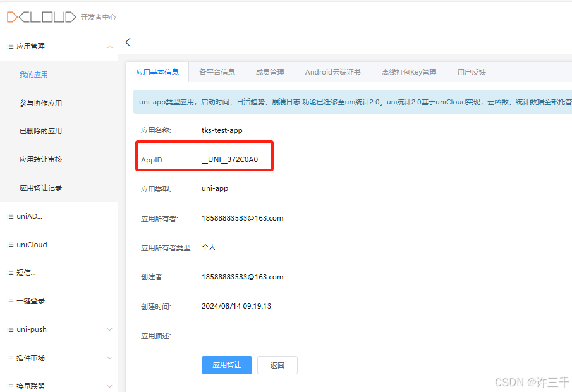Open 应用转让记录 in sidebar
Image resolution: width=572 pixels, height=392 pixels.
[40, 188]
